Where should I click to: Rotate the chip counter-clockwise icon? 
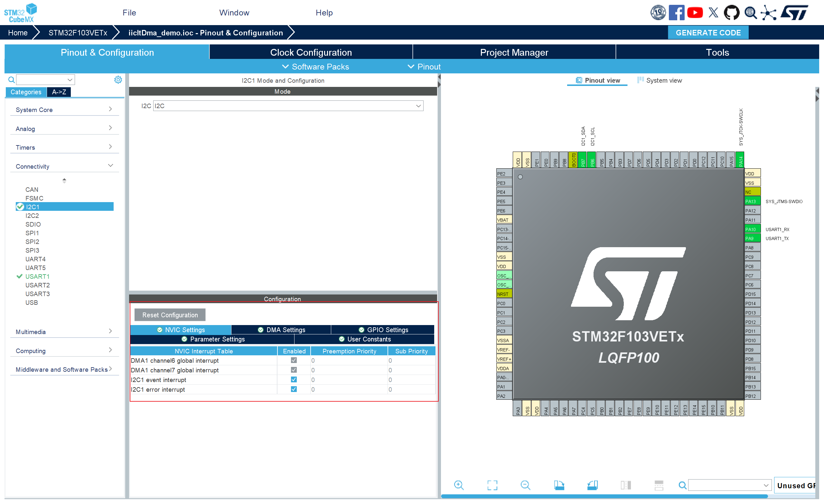[x=592, y=485]
